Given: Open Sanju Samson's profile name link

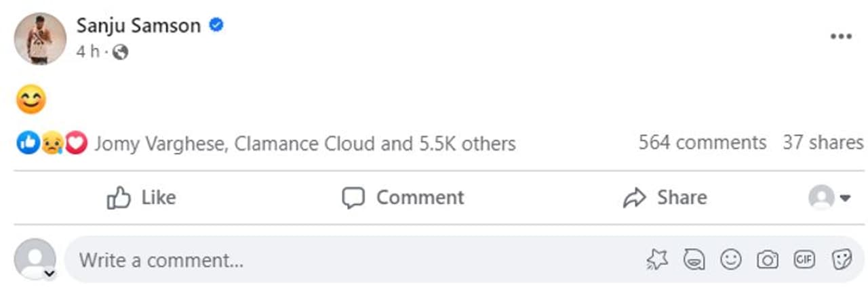Looking at the screenshot, I should [138, 26].
